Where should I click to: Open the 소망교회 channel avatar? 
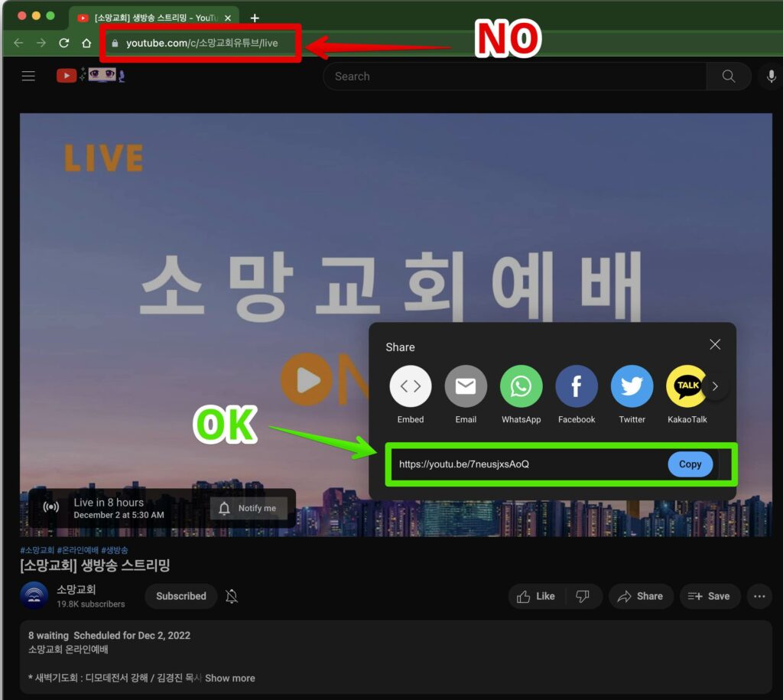tap(34, 596)
